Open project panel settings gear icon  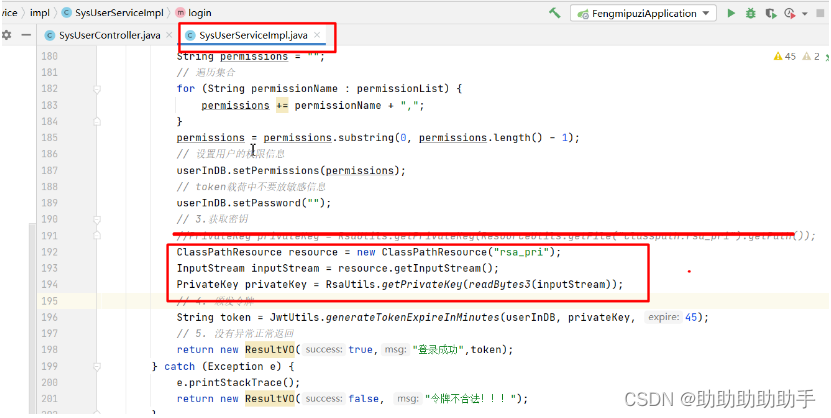click(6, 35)
